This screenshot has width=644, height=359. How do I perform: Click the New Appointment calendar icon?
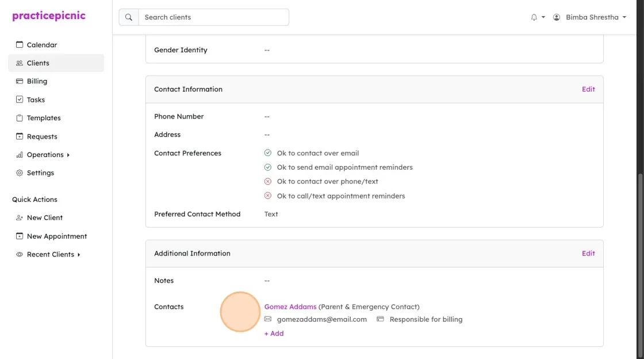point(20,236)
